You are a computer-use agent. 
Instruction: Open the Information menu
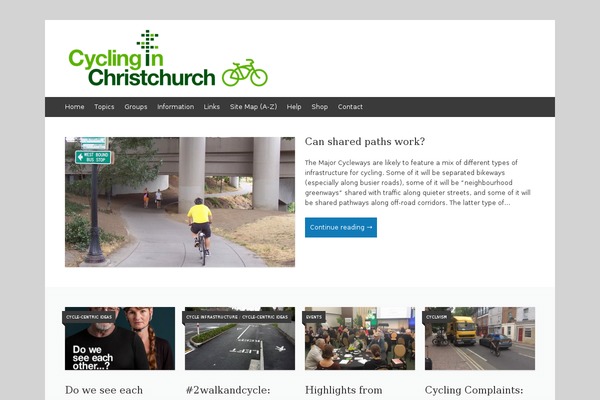[x=176, y=107]
